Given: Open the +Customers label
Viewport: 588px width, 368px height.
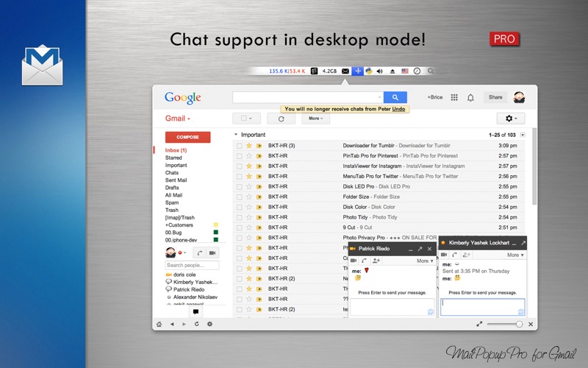Looking at the screenshot, I should tap(179, 225).
